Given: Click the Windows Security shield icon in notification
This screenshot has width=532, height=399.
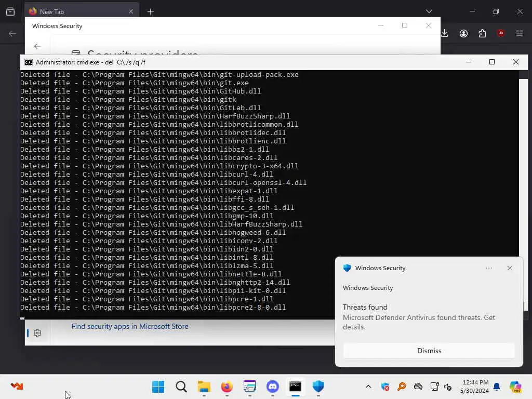Looking at the screenshot, I should [x=347, y=268].
